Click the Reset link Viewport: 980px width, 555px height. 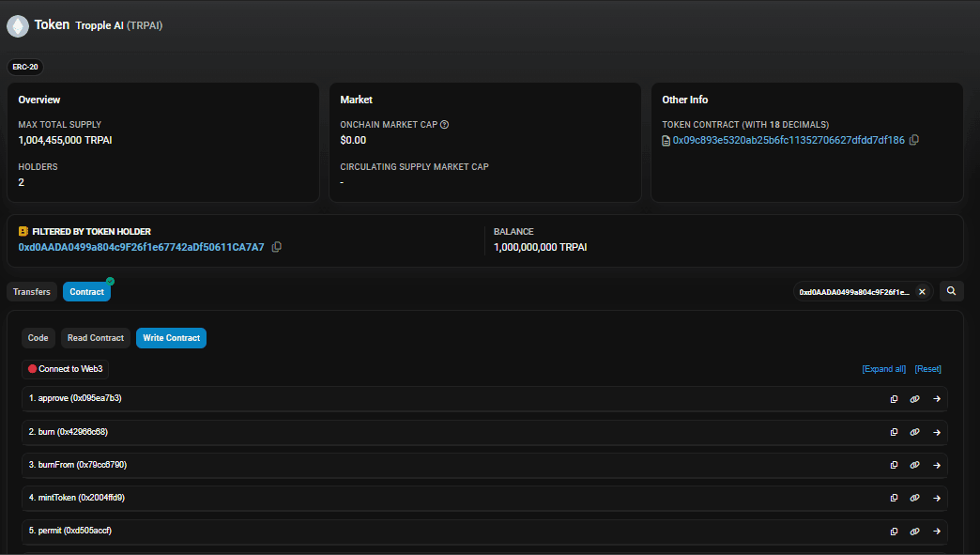tap(928, 369)
